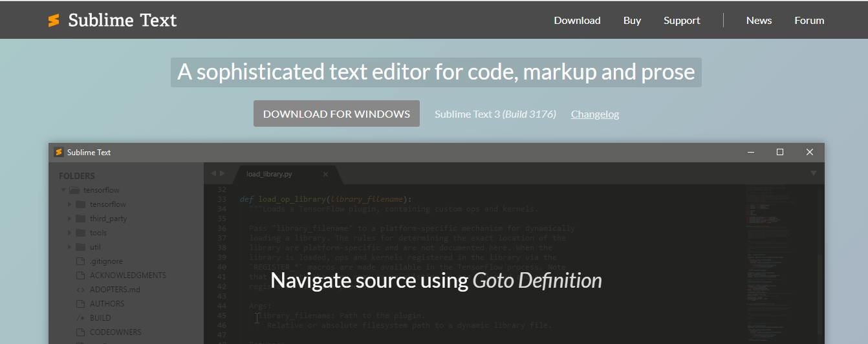
Task: Collapse the root tensorflow folder arrow
Action: (x=63, y=190)
